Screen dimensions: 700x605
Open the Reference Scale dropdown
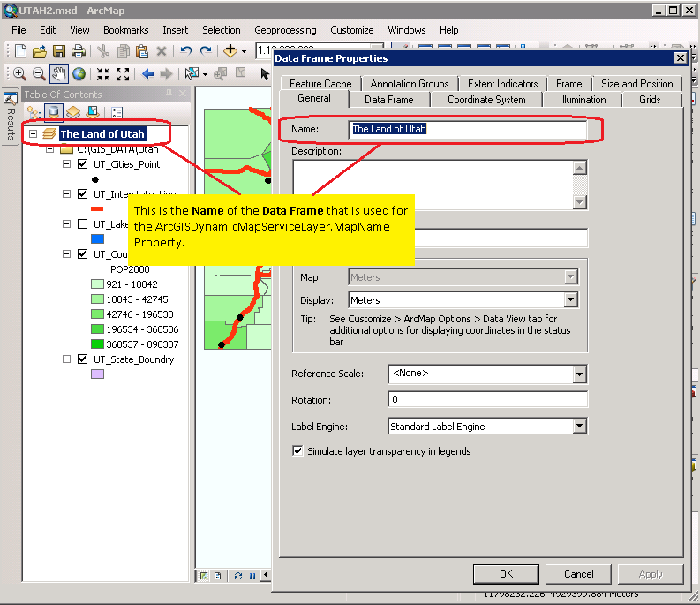pos(579,374)
